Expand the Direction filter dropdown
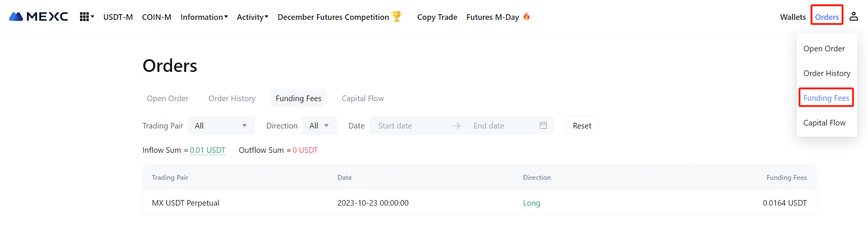868x233 pixels. (x=319, y=125)
